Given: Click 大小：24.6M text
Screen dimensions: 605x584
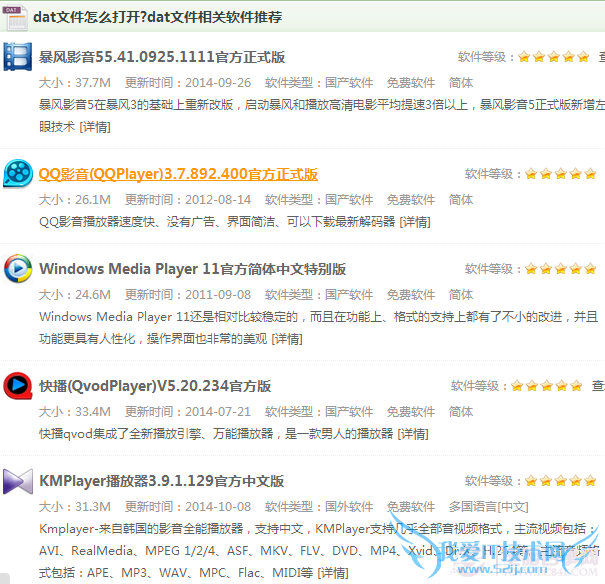Looking at the screenshot, I should click(x=75, y=295).
